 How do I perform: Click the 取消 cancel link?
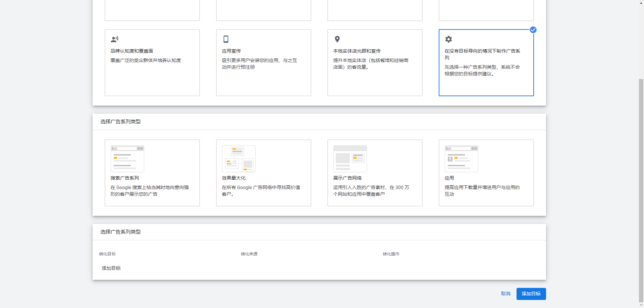click(505, 294)
